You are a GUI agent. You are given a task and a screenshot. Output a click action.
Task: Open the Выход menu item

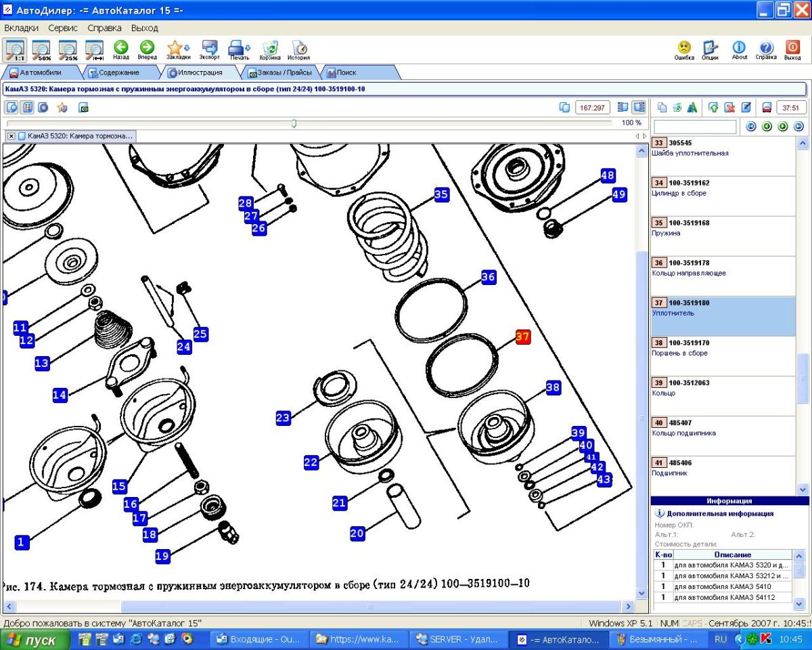[x=144, y=28]
